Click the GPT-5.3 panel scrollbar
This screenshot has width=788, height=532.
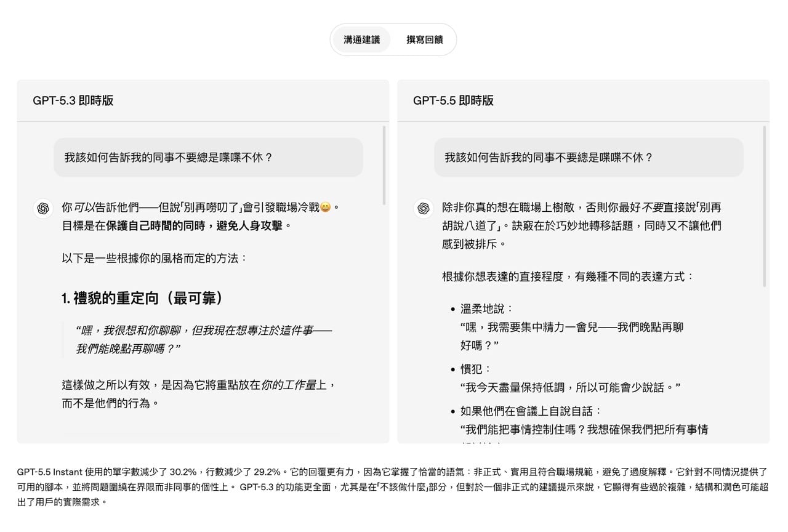[x=384, y=165]
